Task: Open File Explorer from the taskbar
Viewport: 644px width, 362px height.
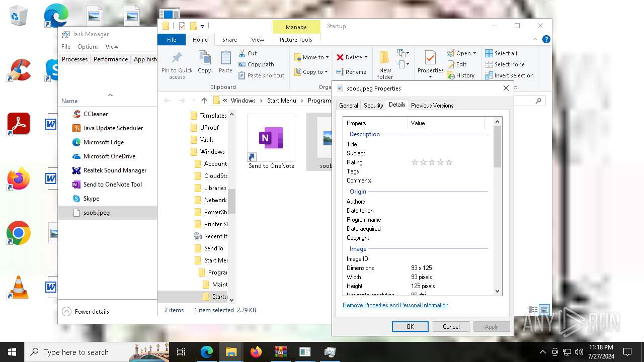Action: (x=231, y=352)
